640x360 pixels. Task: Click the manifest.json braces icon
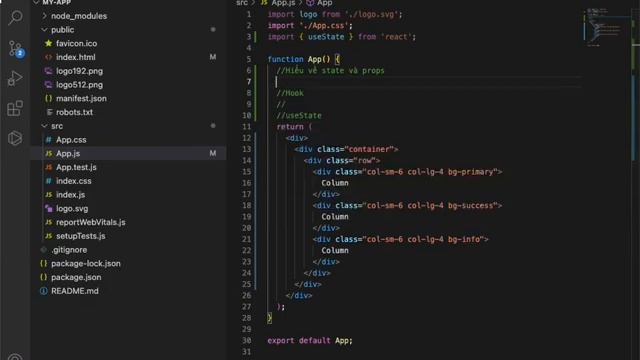point(49,98)
